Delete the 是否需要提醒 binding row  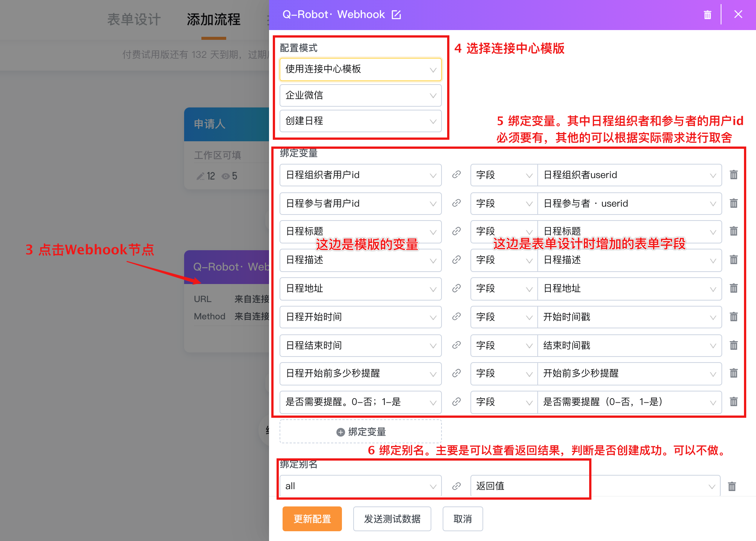click(x=733, y=402)
